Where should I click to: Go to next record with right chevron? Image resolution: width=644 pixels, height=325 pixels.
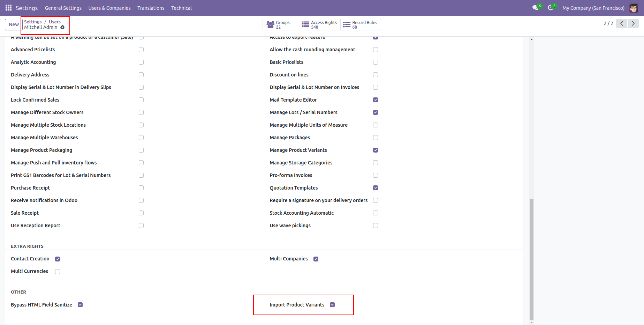point(633,23)
